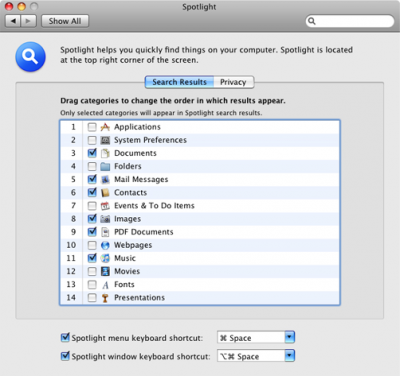Select the System Preferences row label
400x376 pixels.
tap(150, 140)
